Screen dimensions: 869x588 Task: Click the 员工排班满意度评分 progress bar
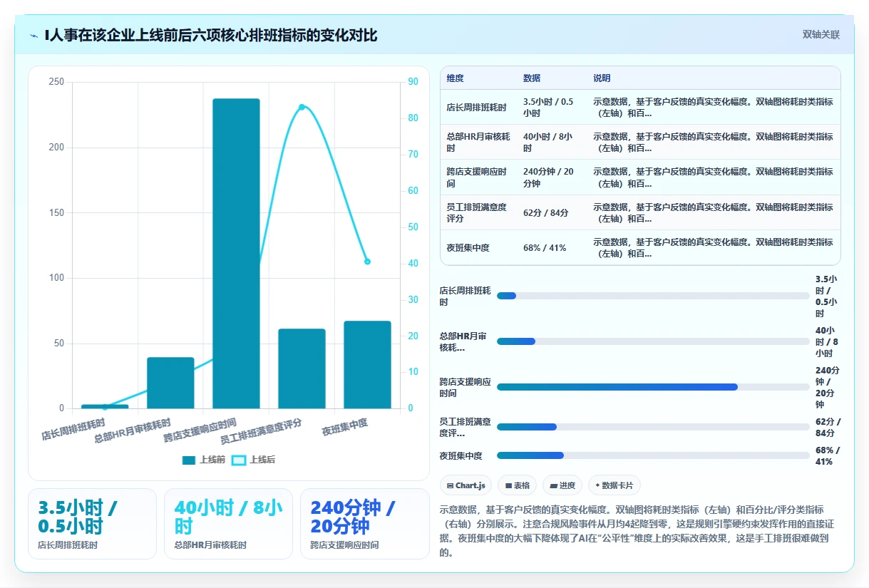tap(653, 427)
